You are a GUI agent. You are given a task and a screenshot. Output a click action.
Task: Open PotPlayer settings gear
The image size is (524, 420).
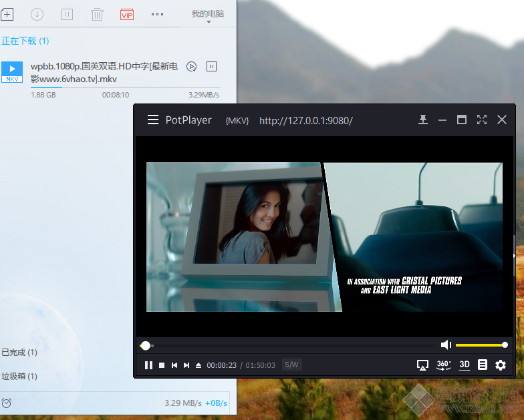[x=500, y=365]
